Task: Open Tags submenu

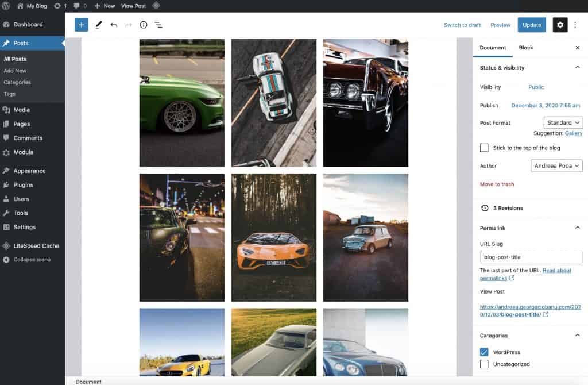Action: click(10, 94)
